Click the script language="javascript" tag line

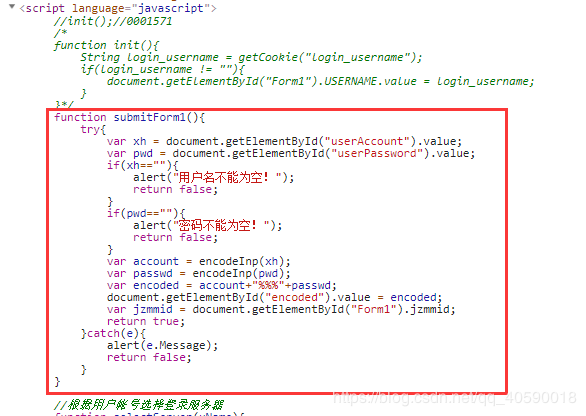118,8
